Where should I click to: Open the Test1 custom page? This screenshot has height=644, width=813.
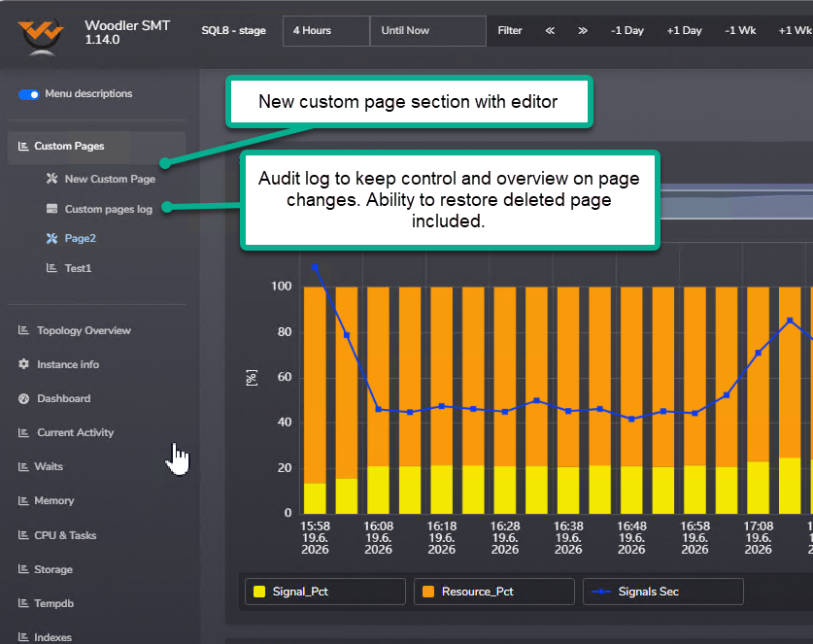click(78, 268)
